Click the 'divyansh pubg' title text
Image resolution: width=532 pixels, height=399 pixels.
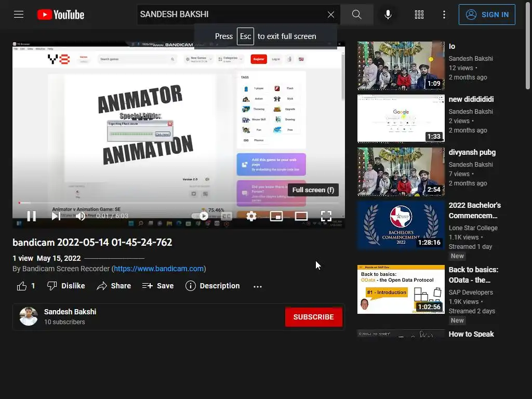pyautogui.click(x=472, y=152)
